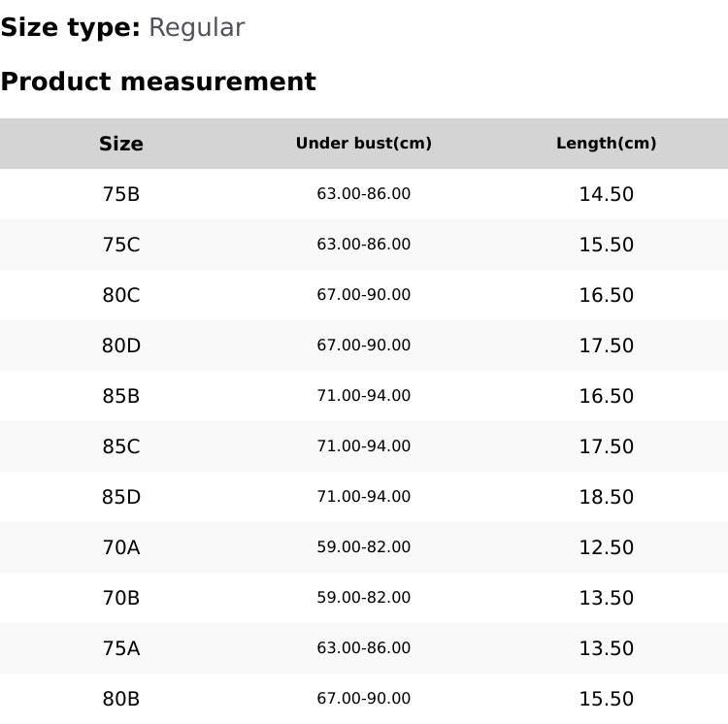Image resolution: width=728 pixels, height=724 pixels.
Task: Click the 85B size row label
Action: click(x=121, y=396)
